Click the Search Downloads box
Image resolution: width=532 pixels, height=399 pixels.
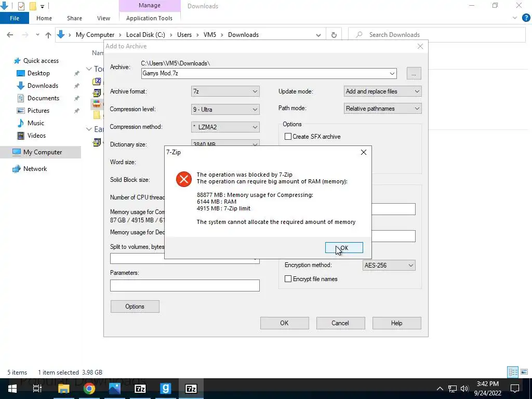coord(437,35)
